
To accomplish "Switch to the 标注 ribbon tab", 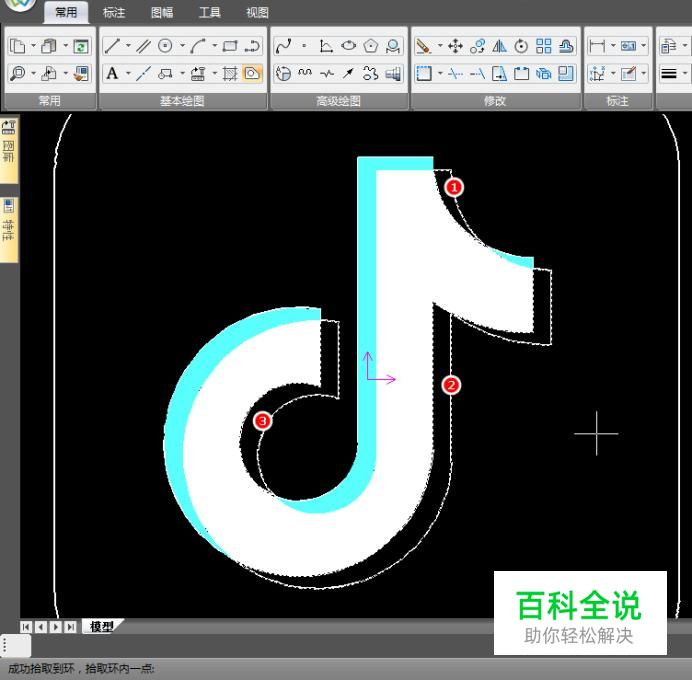I will 114,13.
